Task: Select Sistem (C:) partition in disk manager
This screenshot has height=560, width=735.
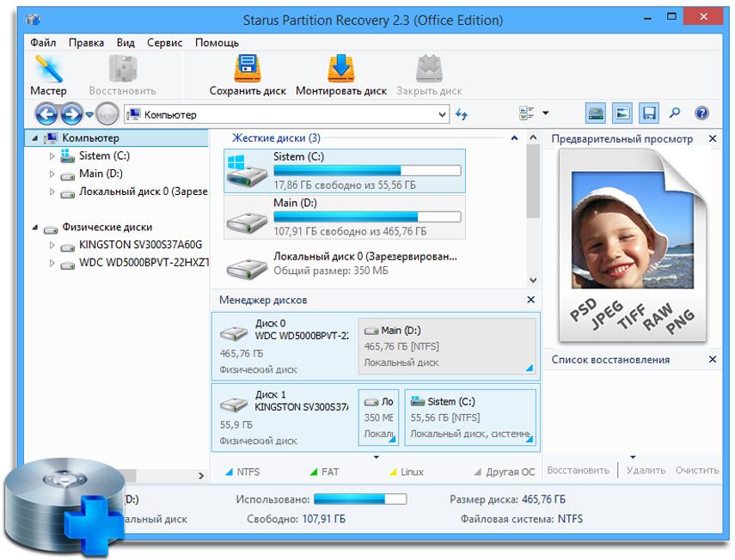Action: point(470,417)
